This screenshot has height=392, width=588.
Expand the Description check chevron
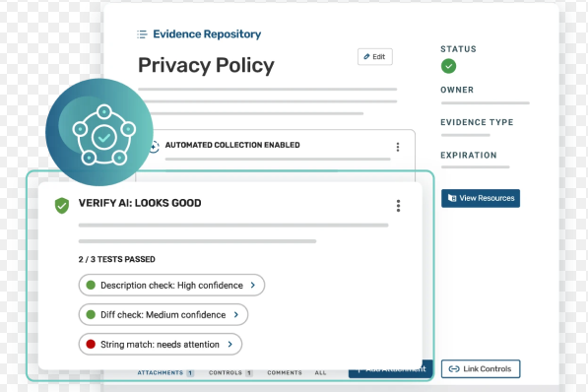point(253,285)
